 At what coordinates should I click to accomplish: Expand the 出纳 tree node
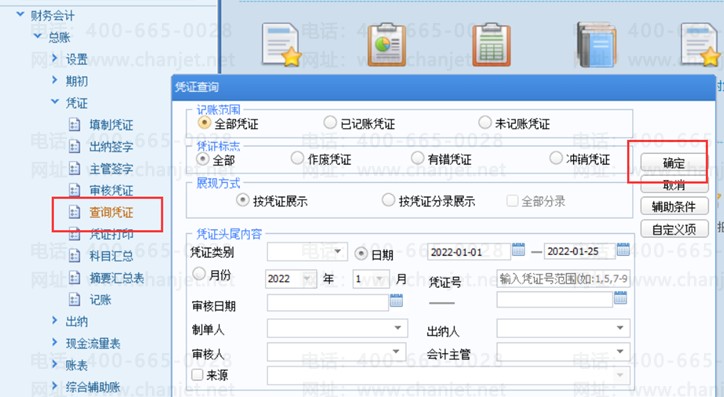click(55, 320)
